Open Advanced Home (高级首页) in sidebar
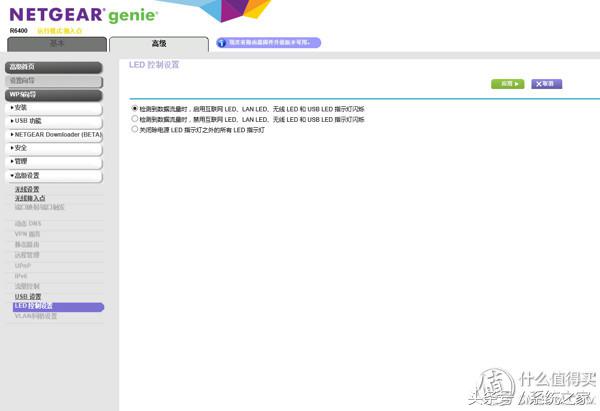The height and width of the screenshot is (411, 600). (54, 67)
